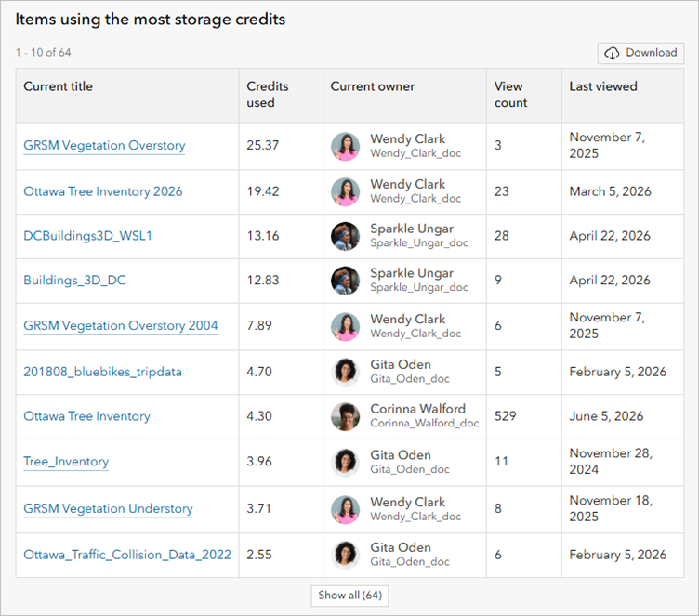699x616 pixels.
Task: Open Ottawa Tree Inventory 2026 link
Action: [x=103, y=191]
